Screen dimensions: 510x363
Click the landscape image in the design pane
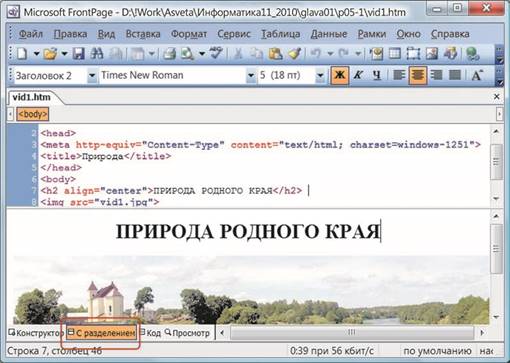tap(251, 289)
